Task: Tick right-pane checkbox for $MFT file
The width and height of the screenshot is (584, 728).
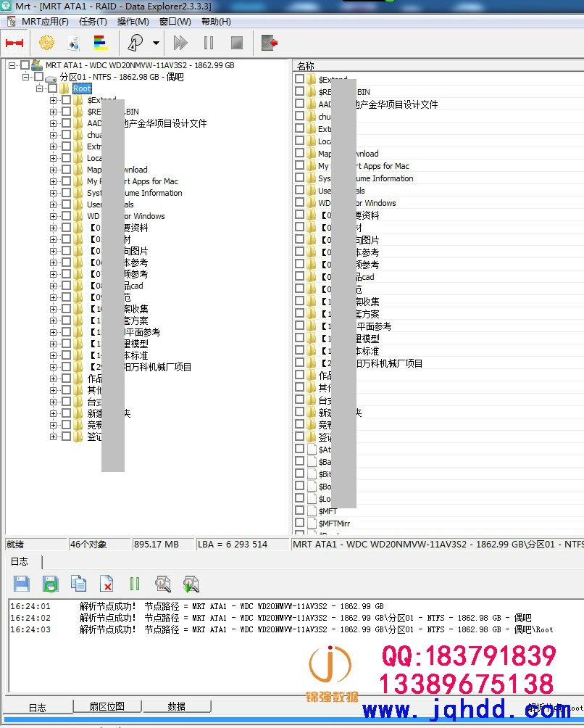Action: tap(299, 510)
